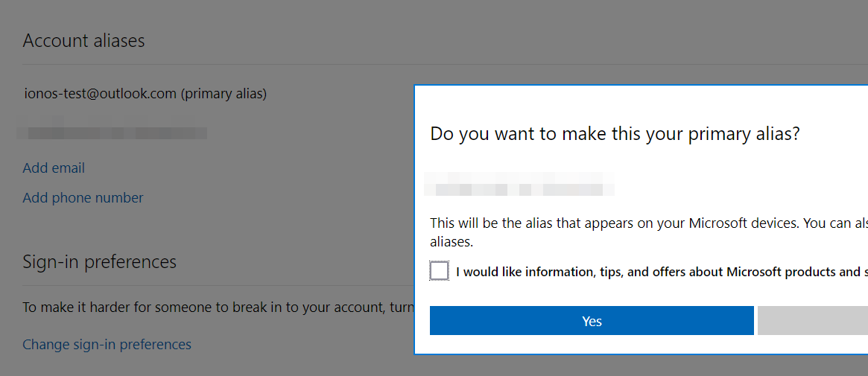Click the gray button beside Yes

[813, 321]
